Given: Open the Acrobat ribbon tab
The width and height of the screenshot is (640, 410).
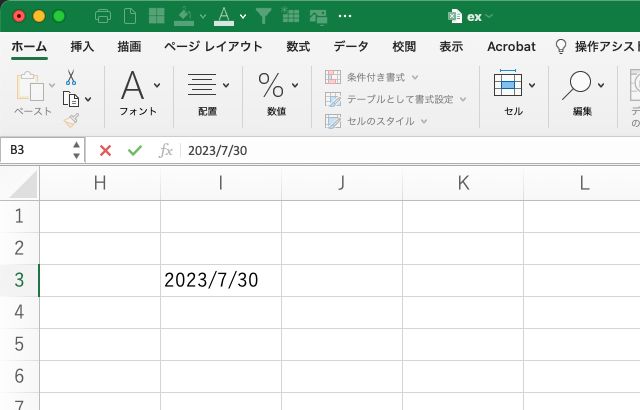Looking at the screenshot, I should coord(511,46).
